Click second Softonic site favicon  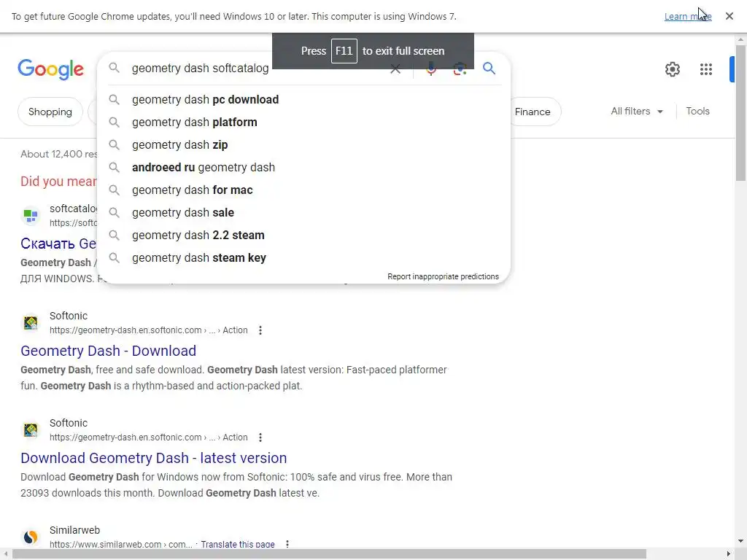[x=31, y=430]
